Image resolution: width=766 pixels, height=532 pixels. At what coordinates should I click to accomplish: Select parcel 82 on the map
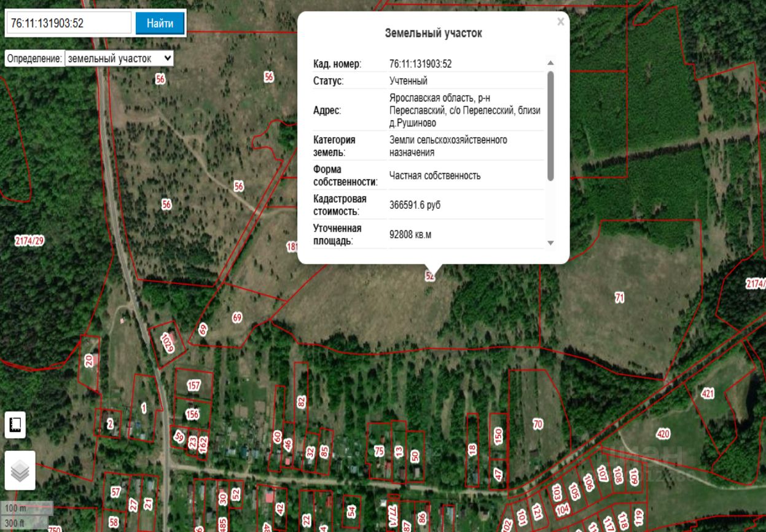pos(301,402)
